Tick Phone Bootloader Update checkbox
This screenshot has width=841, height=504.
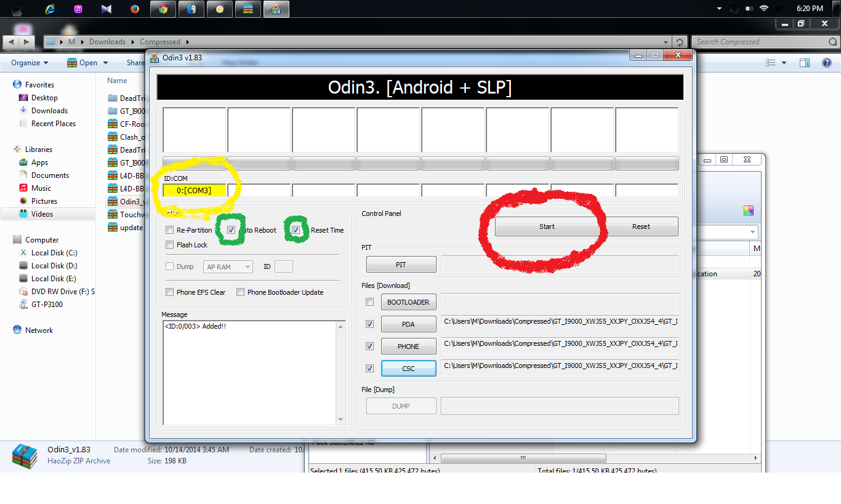pos(241,292)
